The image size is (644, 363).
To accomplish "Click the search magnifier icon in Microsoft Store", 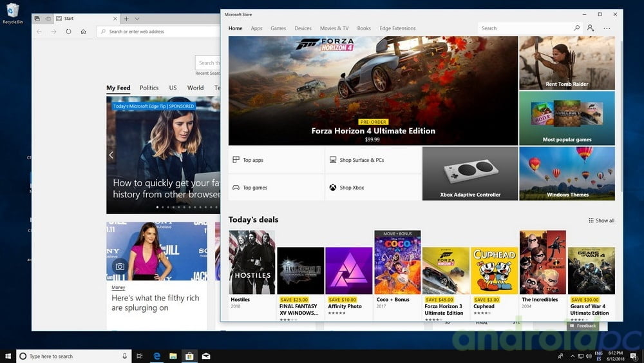I will [x=576, y=28].
